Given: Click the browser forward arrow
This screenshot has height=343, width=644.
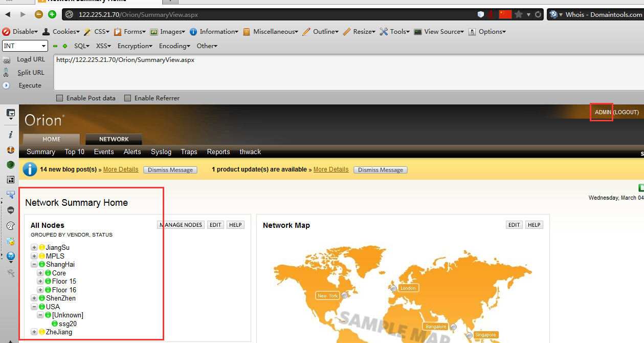Looking at the screenshot, I should tap(23, 14).
